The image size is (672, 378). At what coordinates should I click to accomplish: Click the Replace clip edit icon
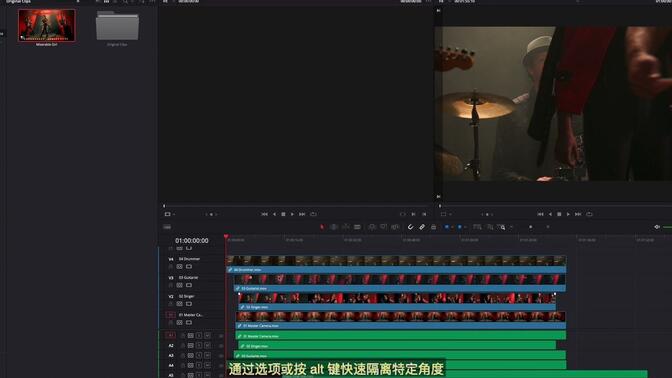click(395, 227)
